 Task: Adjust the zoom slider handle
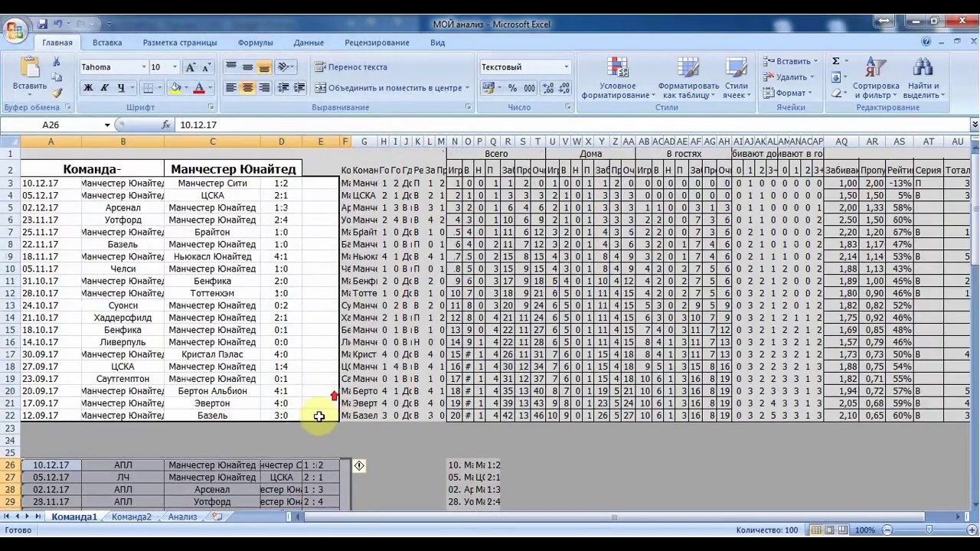pos(929,530)
